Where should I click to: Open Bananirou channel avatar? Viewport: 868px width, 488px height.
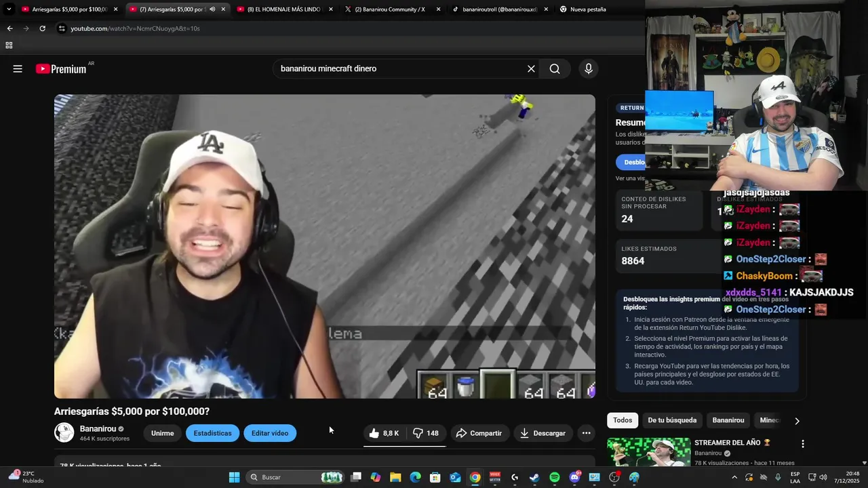pyautogui.click(x=64, y=432)
